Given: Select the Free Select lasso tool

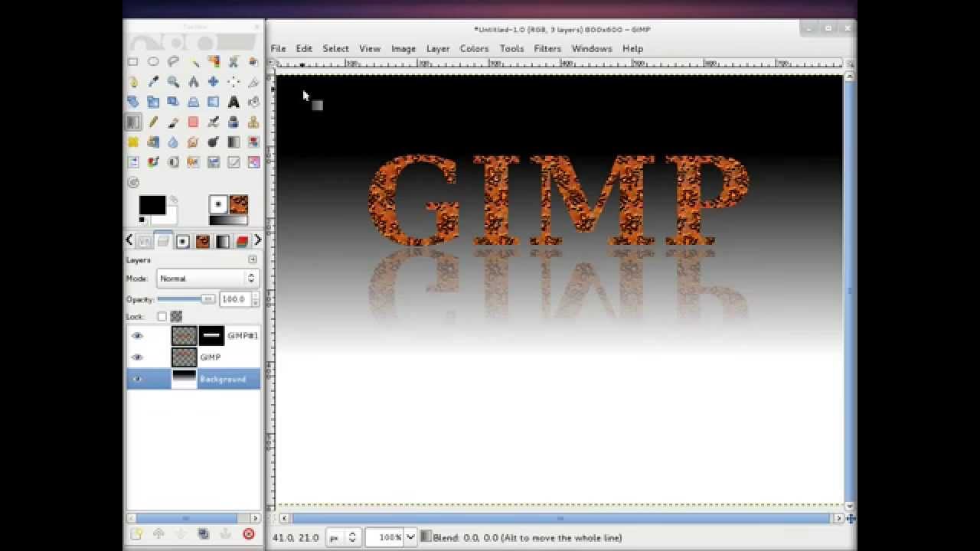Looking at the screenshot, I should pyautogui.click(x=173, y=61).
